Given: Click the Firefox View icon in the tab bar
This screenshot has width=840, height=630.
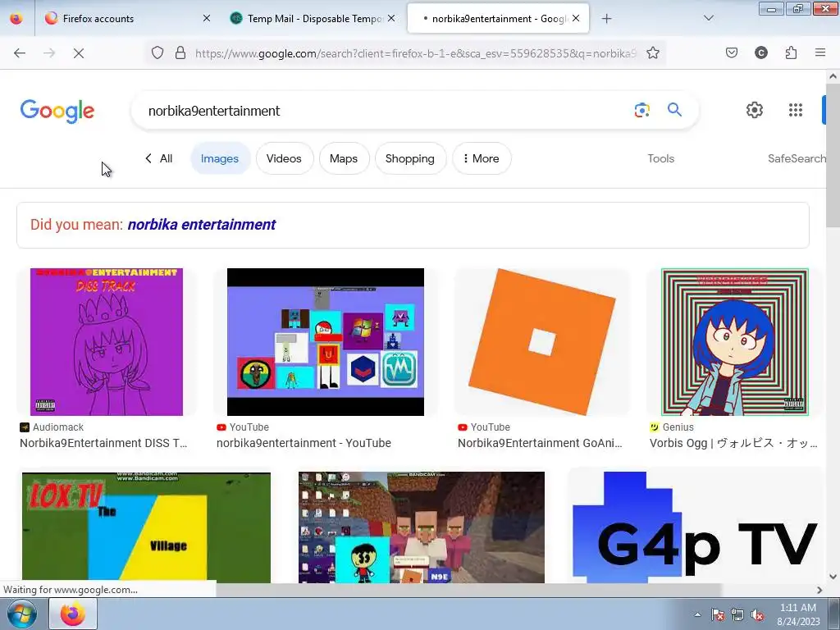Looking at the screenshot, I should pos(16,18).
